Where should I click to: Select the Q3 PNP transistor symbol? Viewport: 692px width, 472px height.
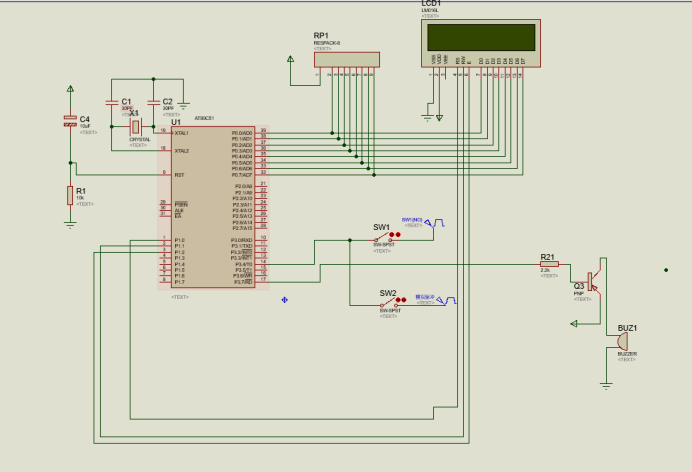594,282
